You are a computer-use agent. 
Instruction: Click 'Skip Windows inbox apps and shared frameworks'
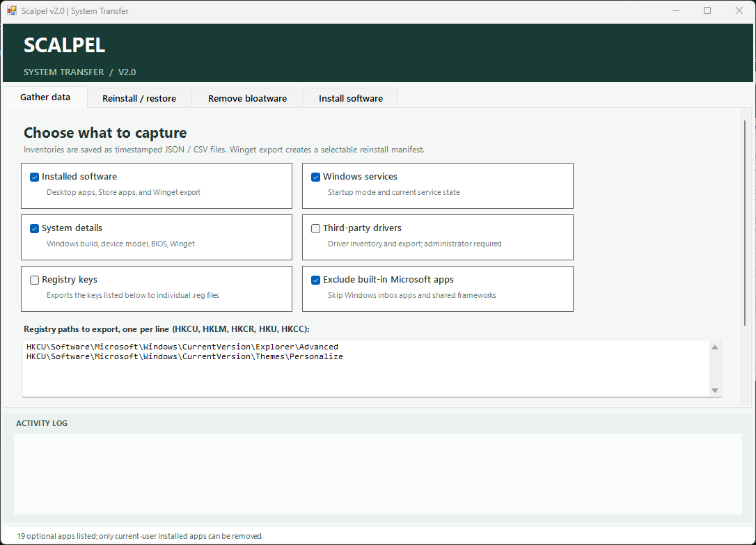click(x=411, y=295)
